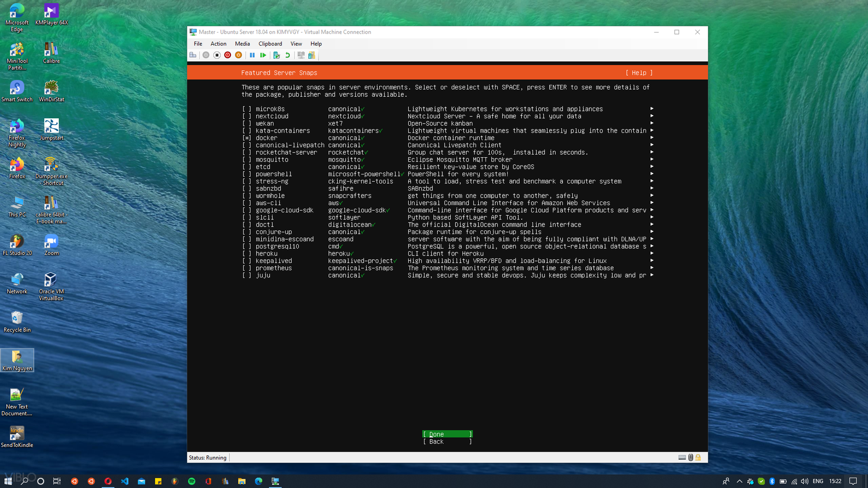Open Visual Studio Code from taskbar
This screenshot has height=488, width=868.
click(125, 481)
